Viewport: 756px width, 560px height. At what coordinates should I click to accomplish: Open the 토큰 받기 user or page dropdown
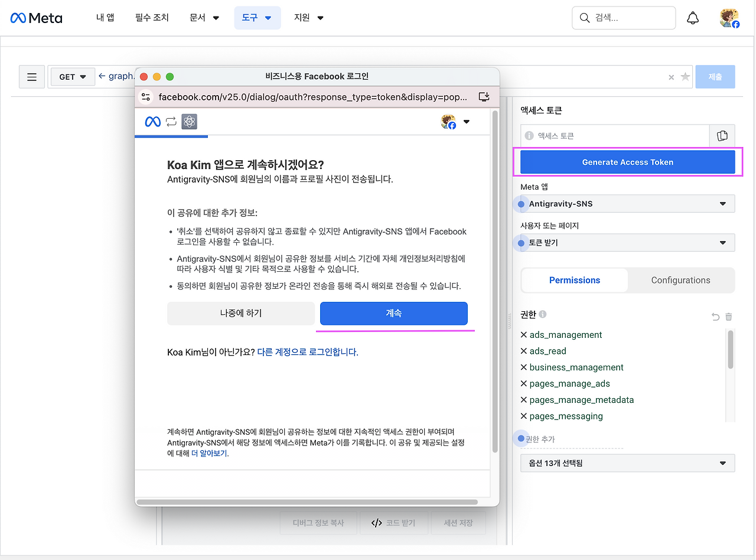628,243
